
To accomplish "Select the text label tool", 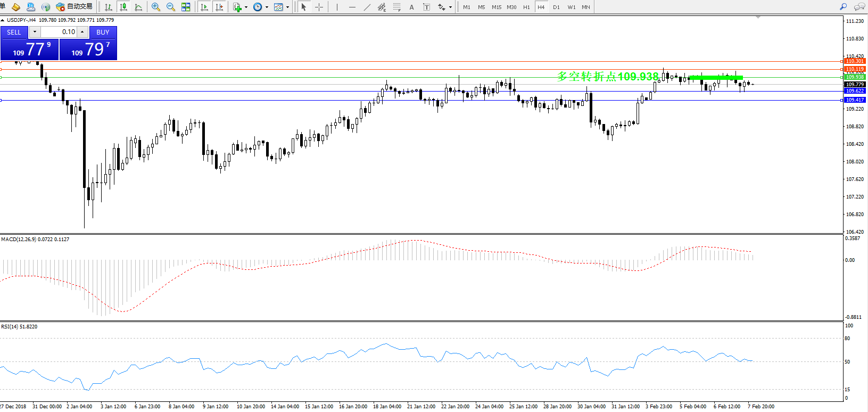I will coord(411,7).
